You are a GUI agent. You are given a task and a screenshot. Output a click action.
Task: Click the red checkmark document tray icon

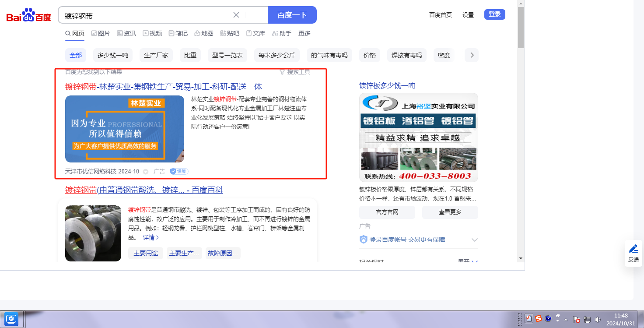point(528,319)
